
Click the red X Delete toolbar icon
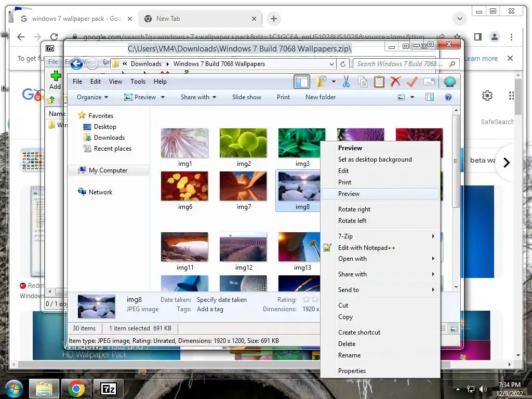[395, 82]
